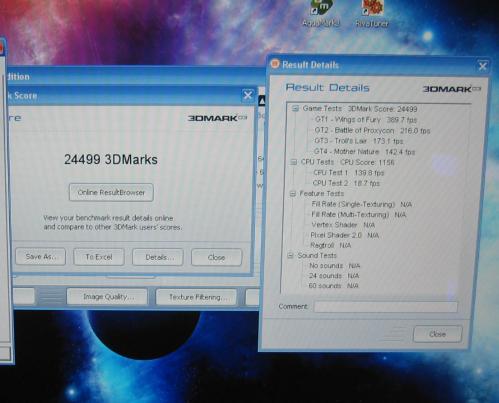499x403 pixels.
Task: Collapse the Feature Tests tree node
Action: coord(293,193)
